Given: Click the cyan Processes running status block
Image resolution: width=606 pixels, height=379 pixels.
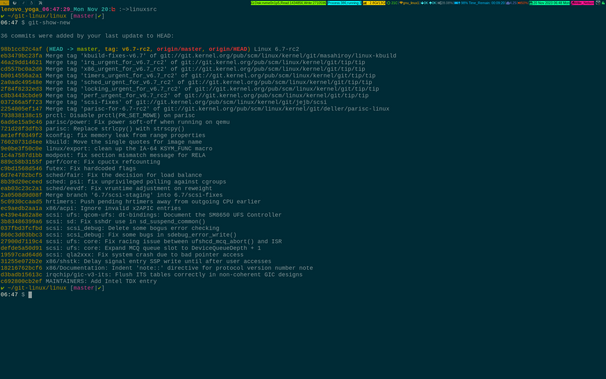Looking at the screenshot, I should click(344, 3).
